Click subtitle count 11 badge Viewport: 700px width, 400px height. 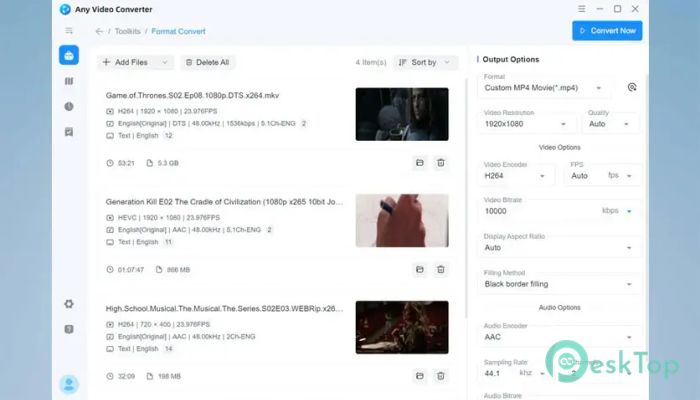tap(168, 242)
